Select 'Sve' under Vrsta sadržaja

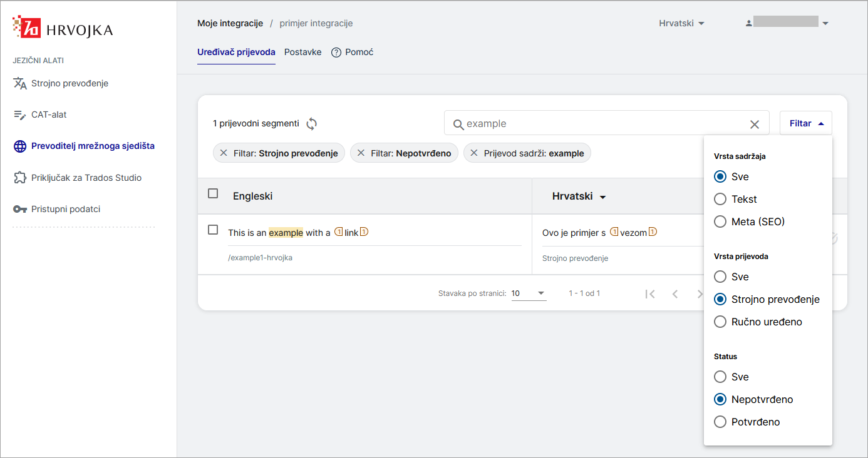[720, 176]
